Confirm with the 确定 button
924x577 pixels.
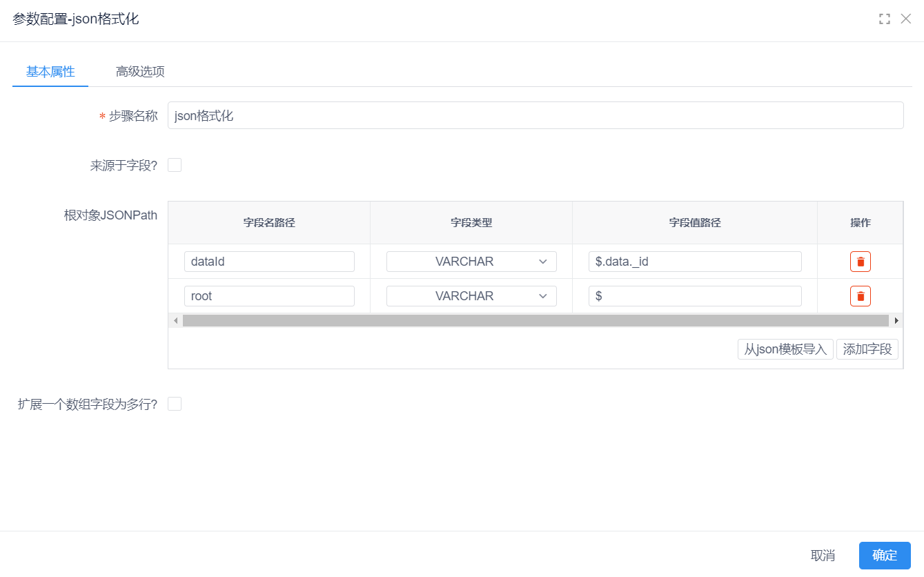885,556
